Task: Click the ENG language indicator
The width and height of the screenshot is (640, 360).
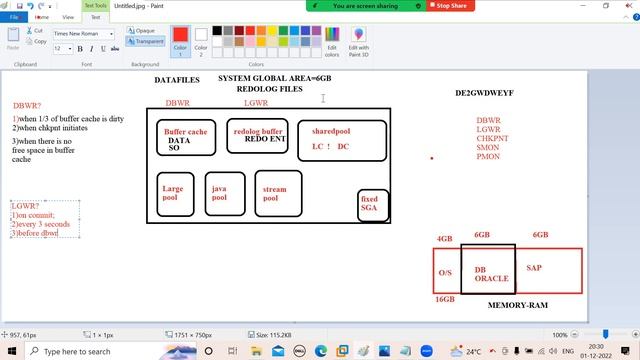Action: pos(568,351)
